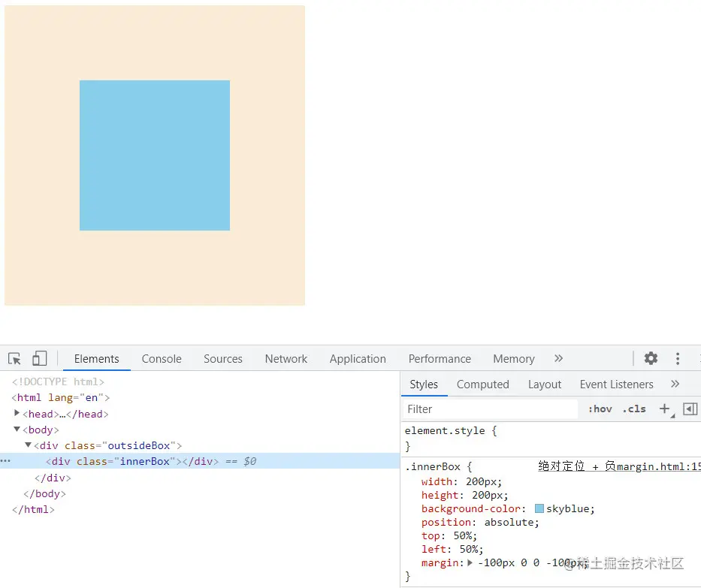Collapse the body element node
This screenshot has width=701, height=588.
click(x=17, y=429)
